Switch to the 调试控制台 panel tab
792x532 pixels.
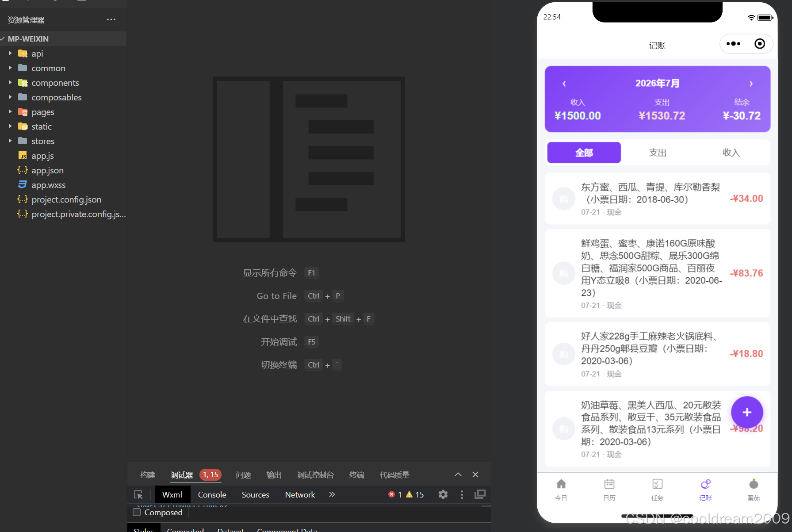coord(315,475)
